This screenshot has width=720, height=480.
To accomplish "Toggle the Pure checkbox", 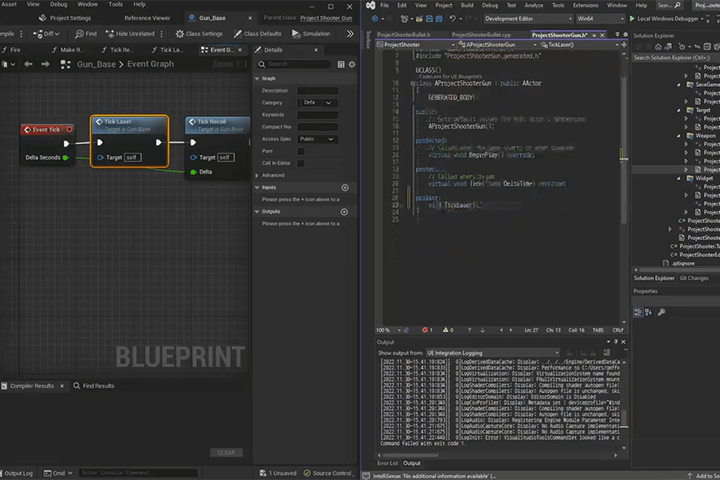I will coord(301,151).
